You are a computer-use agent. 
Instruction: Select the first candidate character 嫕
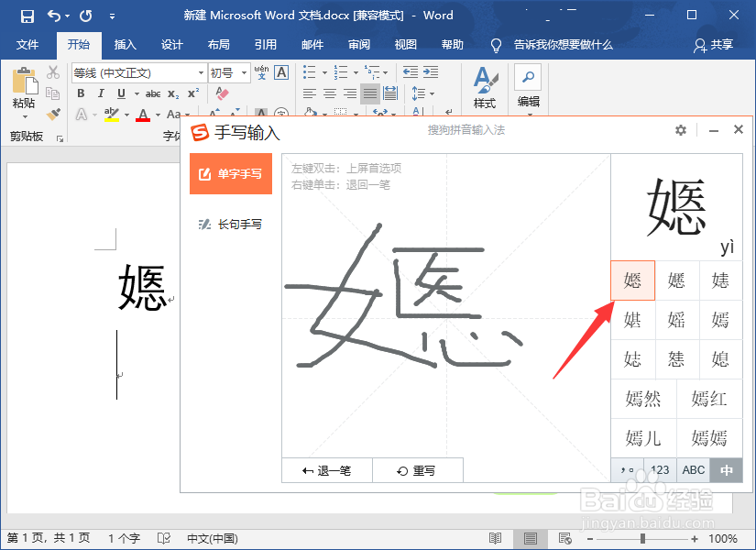[633, 280]
